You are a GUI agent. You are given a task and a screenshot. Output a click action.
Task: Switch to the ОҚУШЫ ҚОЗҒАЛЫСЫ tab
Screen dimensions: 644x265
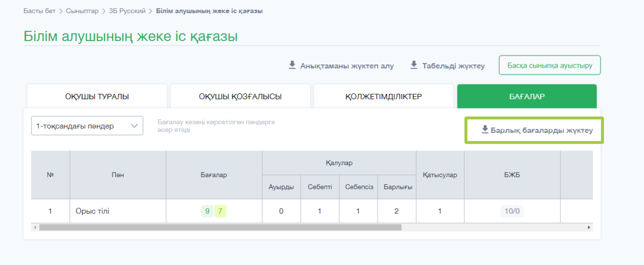tap(240, 96)
